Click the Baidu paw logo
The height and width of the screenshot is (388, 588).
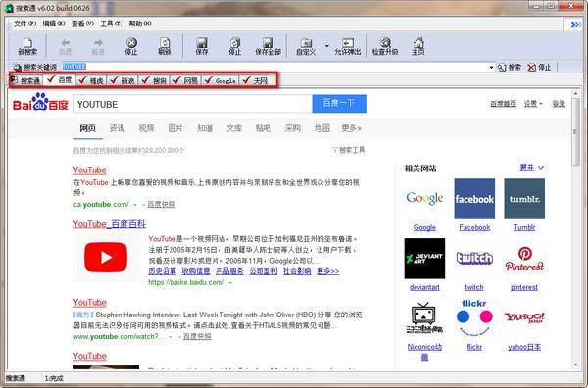(x=40, y=102)
